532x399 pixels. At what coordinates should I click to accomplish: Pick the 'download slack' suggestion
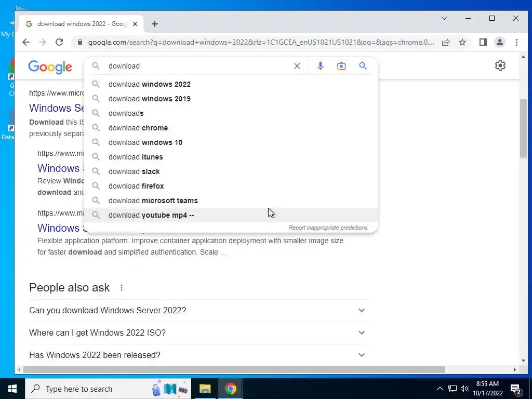[231, 171]
